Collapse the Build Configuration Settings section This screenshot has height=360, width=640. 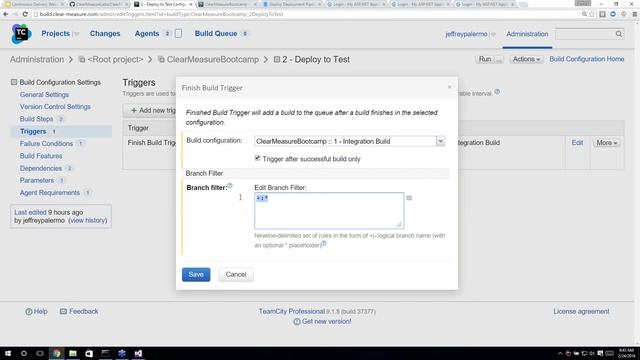(14, 82)
